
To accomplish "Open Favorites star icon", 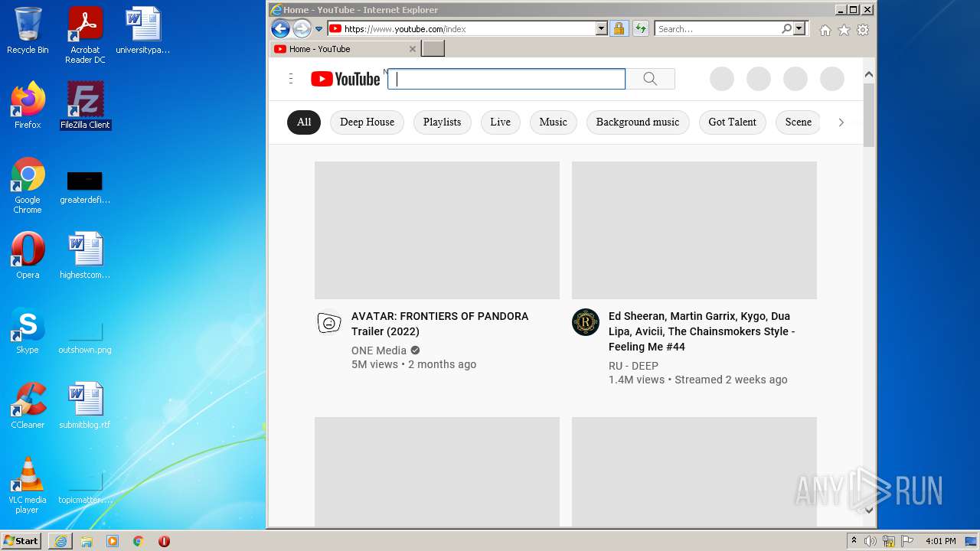I will [x=844, y=30].
